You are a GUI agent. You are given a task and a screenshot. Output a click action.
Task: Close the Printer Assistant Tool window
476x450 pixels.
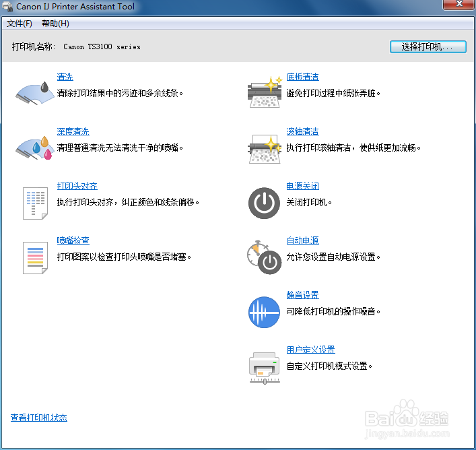point(458,4)
